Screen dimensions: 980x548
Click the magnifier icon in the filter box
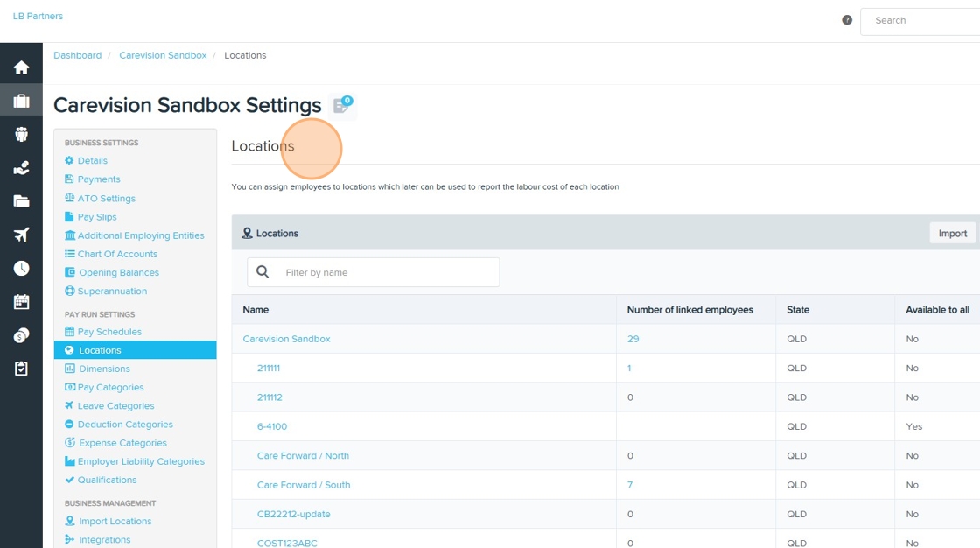[x=262, y=272]
